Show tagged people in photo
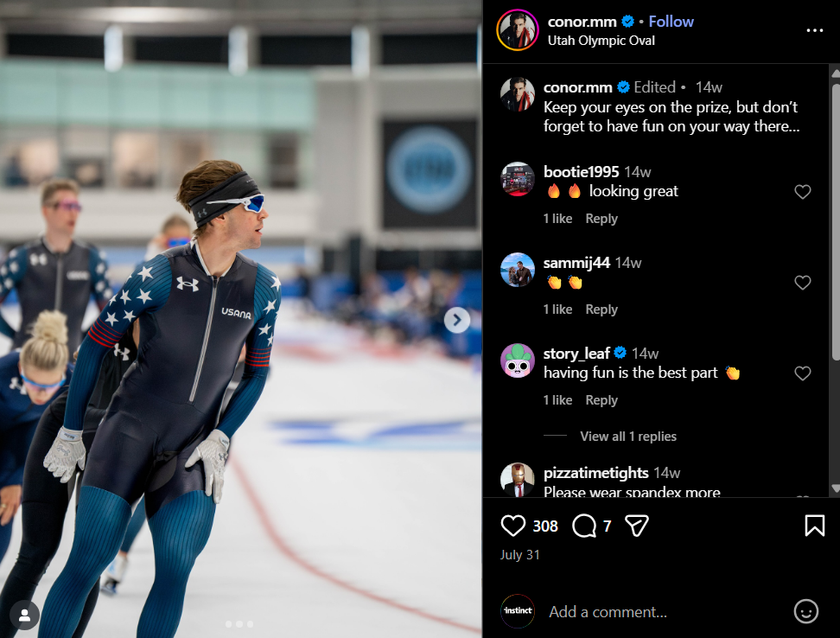The height and width of the screenshot is (638, 840). (25, 616)
